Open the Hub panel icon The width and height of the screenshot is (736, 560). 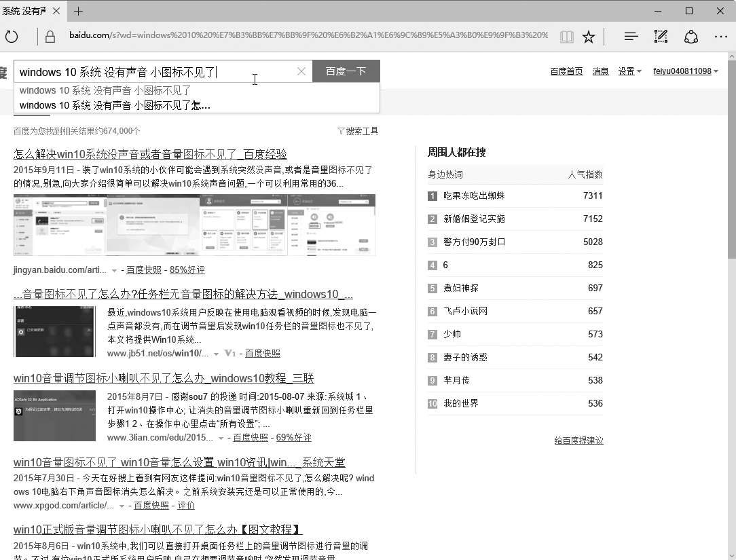pos(631,37)
